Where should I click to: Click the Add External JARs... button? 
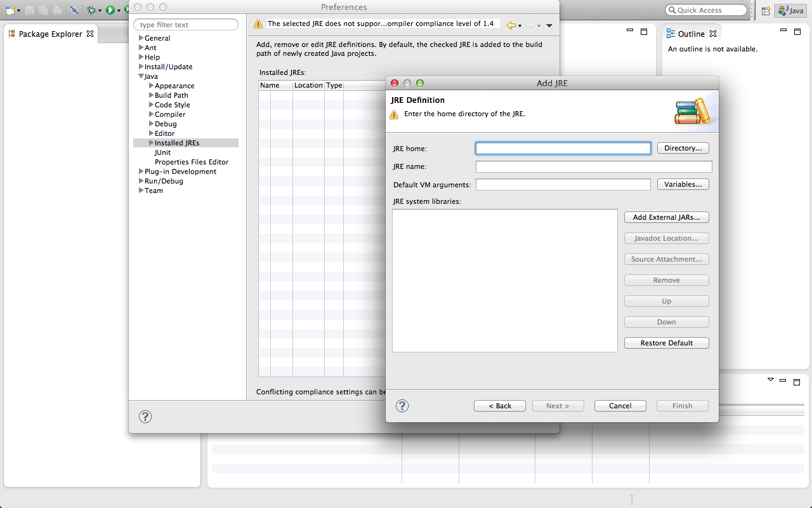(666, 217)
